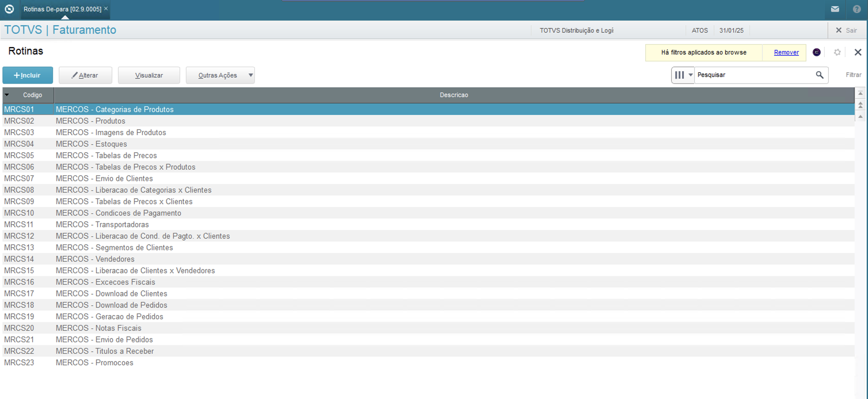The height and width of the screenshot is (399, 868).
Task: Select row MERCOS - Envio de Pedidos
Action: pyautogui.click(x=428, y=339)
